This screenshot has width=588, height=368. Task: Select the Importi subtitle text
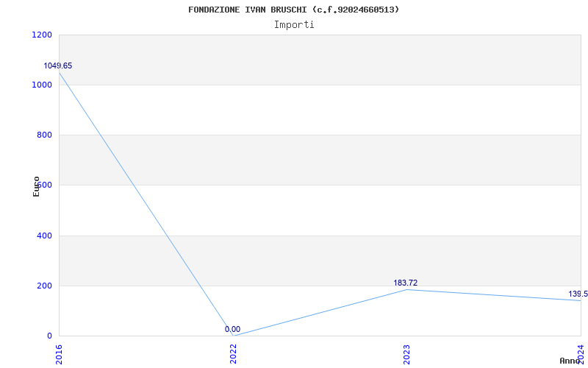click(294, 25)
